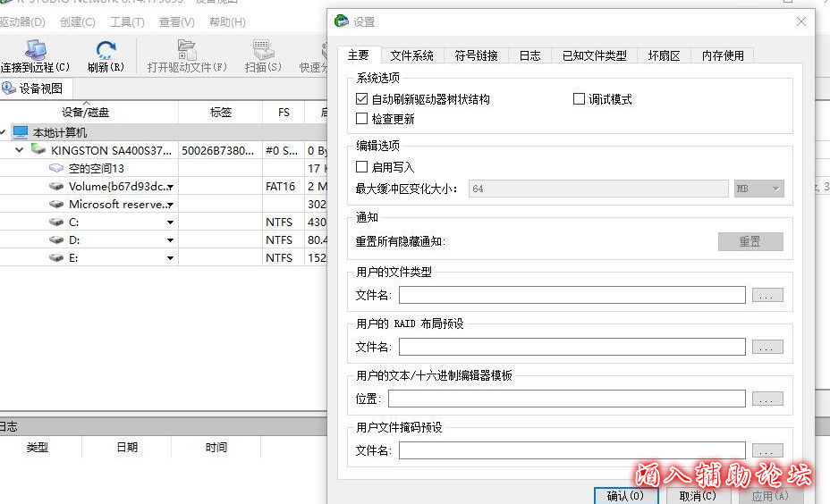The height and width of the screenshot is (504, 830).
Task: Click the RAID 布局预设 file name field
Action: coord(572,347)
